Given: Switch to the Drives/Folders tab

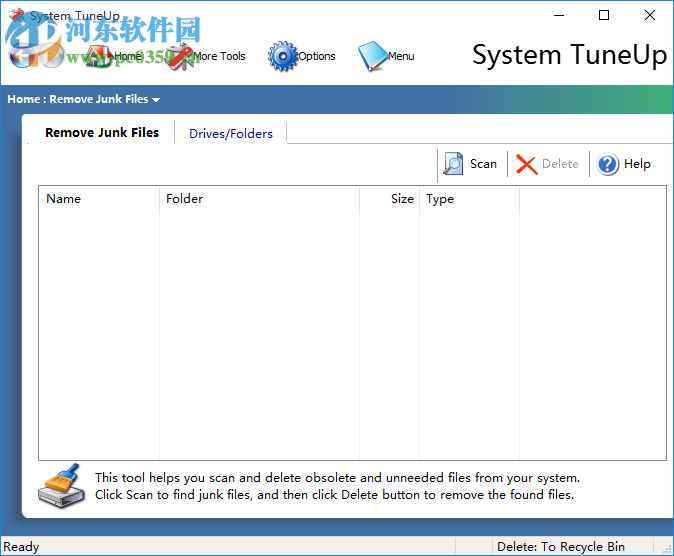Looking at the screenshot, I should click(231, 134).
